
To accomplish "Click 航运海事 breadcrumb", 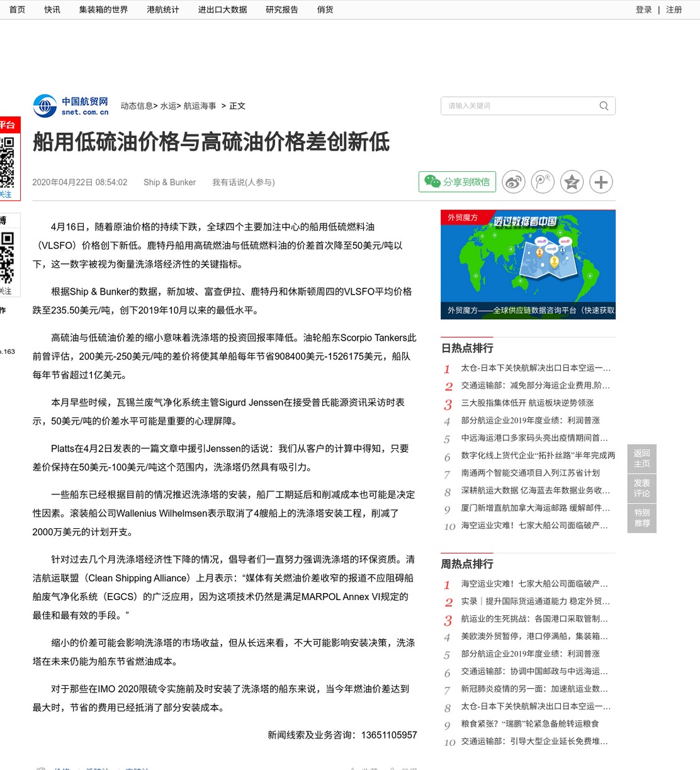I will [200, 106].
